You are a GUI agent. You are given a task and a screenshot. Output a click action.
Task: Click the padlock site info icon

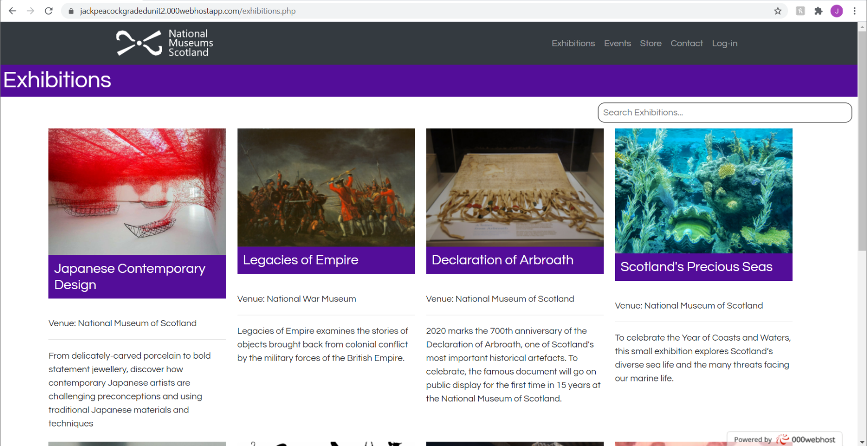71,11
